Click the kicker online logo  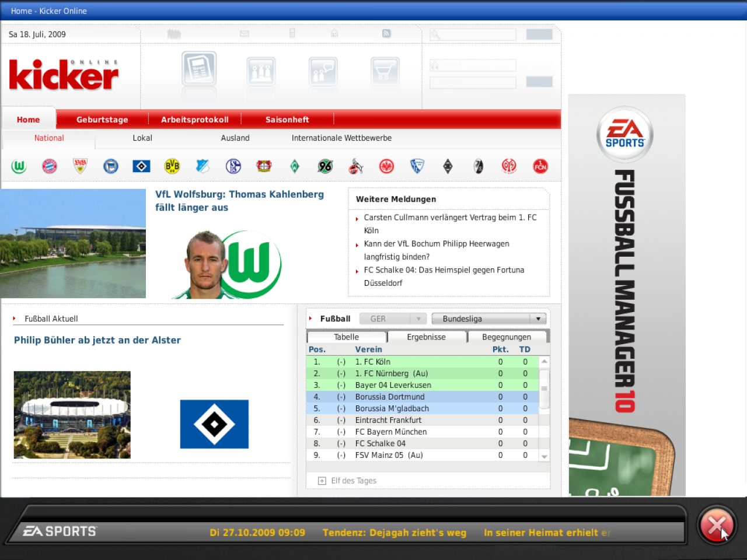64,75
